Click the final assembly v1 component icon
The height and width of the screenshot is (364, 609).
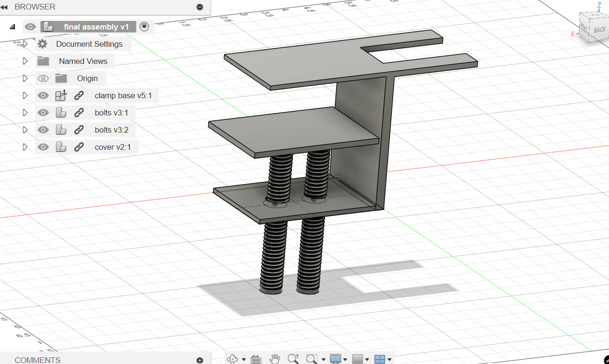(x=48, y=27)
